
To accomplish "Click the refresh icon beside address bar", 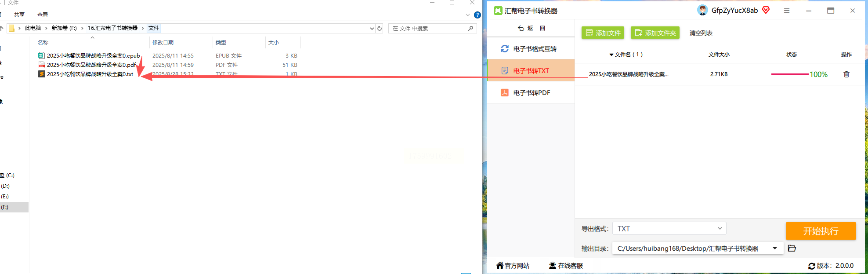I will (380, 28).
